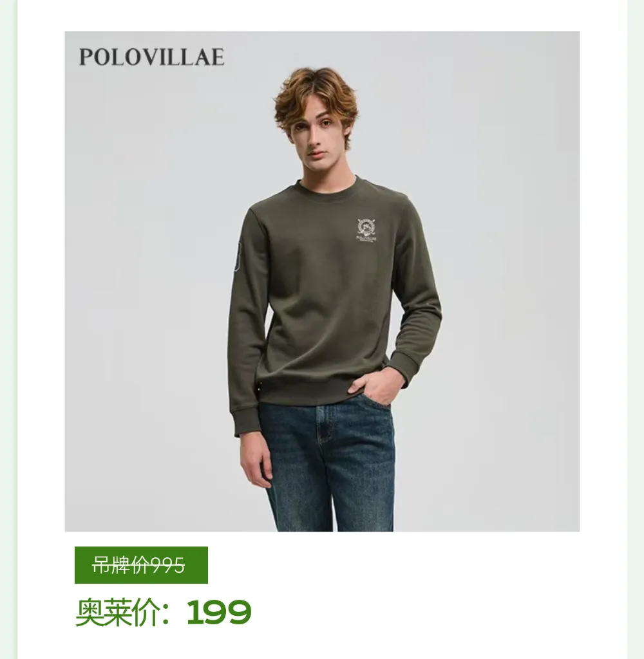
Task: Click the white area right of the 199 price
Action: point(421,613)
